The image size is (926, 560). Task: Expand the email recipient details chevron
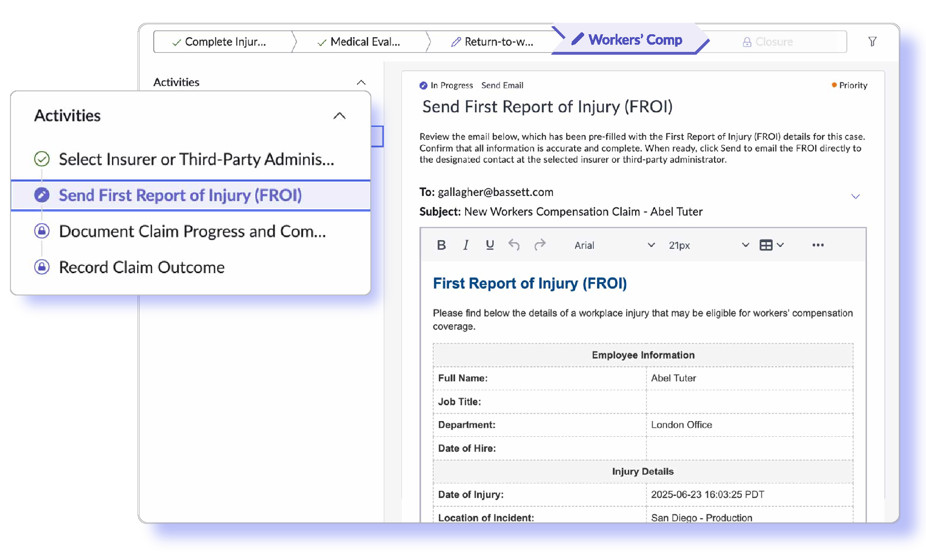pyautogui.click(x=856, y=196)
